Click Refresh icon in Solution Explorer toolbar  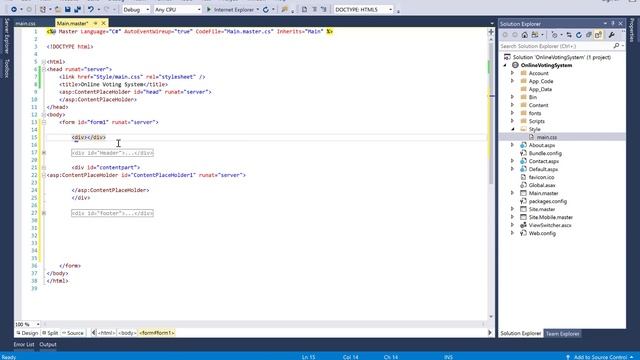coord(579,35)
